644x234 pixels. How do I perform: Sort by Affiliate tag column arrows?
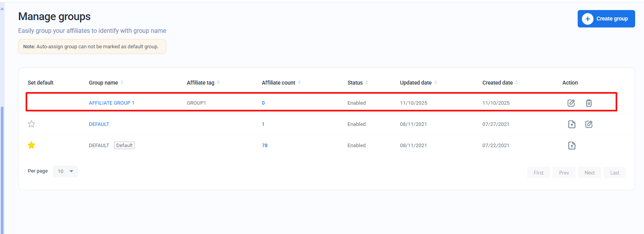(218, 83)
